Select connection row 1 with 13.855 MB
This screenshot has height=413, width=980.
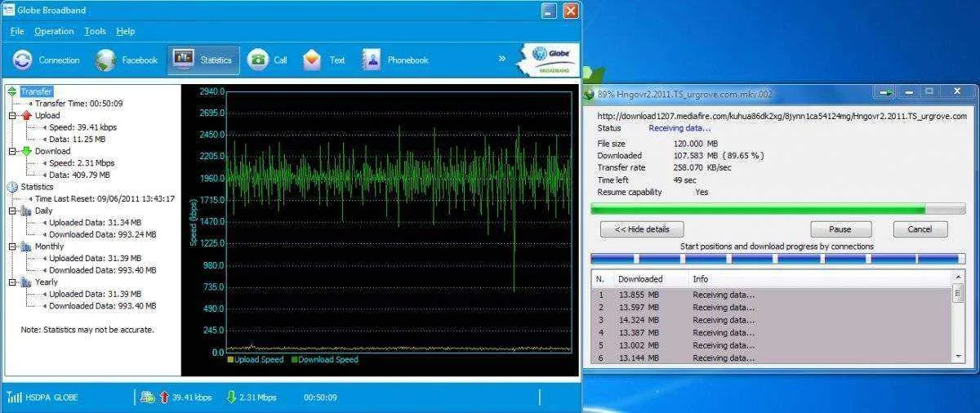click(772, 295)
